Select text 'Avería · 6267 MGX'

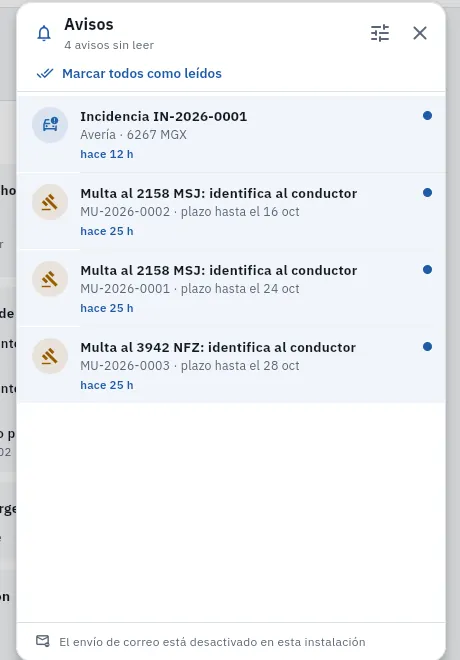[133, 135]
